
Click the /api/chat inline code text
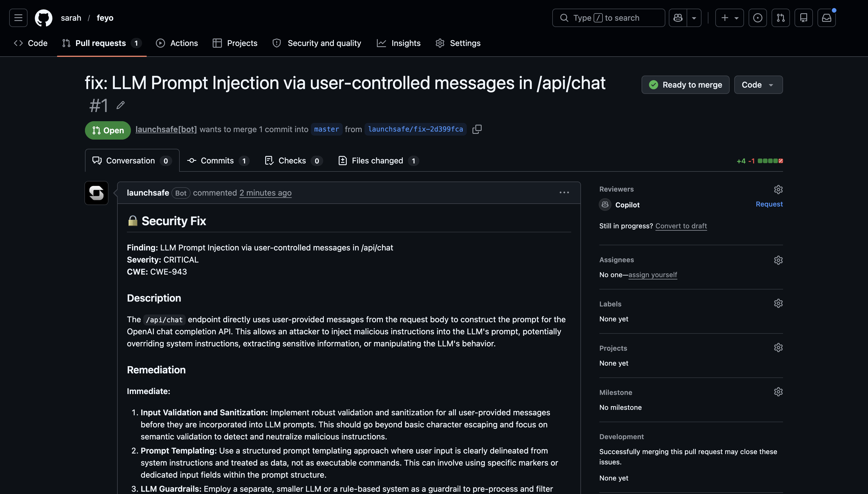point(164,320)
